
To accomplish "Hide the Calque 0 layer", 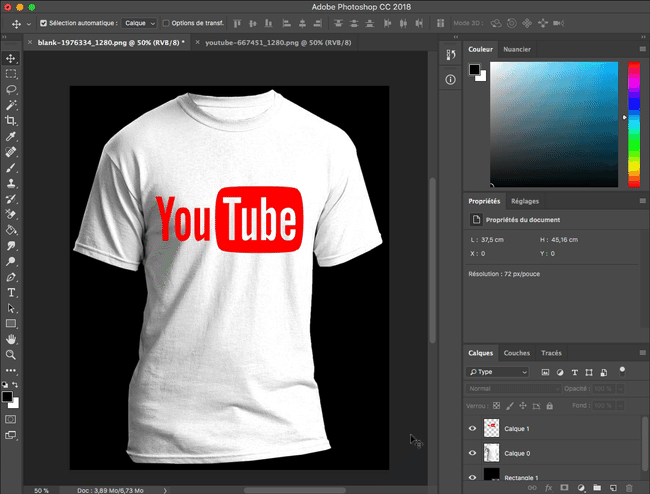I will click(x=472, y=453).
